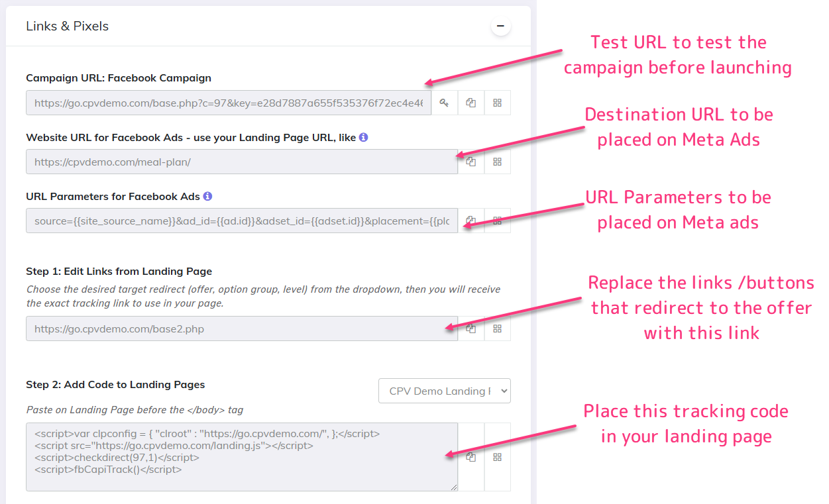This screenshot has width=829, height=504.
Task: Click 'Step 2: Add Code to Landing Pages' heading
Action: [x=115, y=385]
